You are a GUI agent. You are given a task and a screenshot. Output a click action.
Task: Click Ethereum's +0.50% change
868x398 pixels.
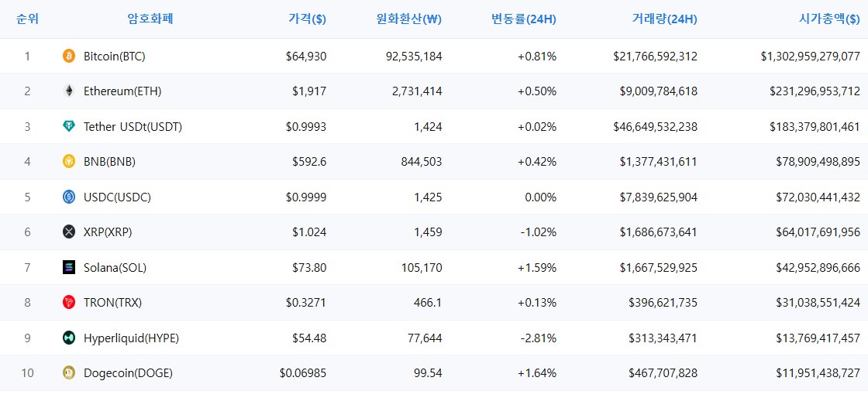[537, 91]
